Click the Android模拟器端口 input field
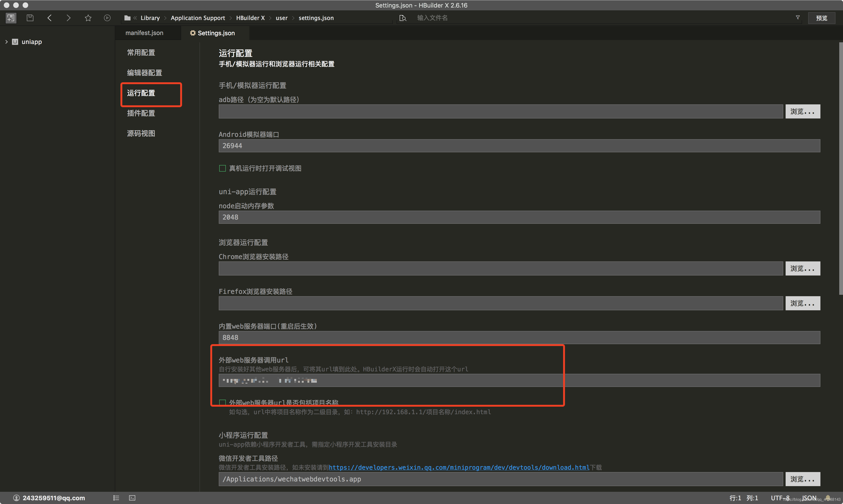The height and width of the screenshot is (504, 843). pyautogui.click(x=519, y=146)
